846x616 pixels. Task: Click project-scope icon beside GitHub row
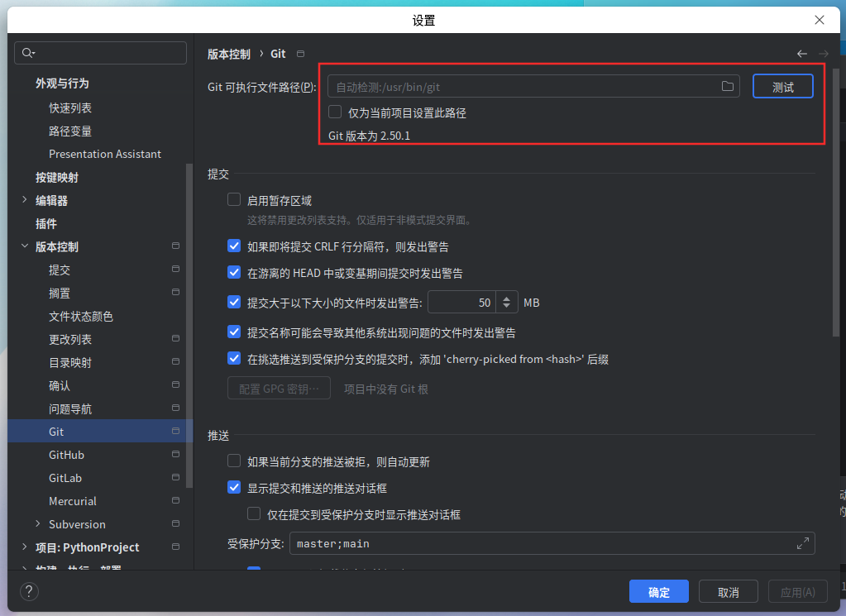175,454
